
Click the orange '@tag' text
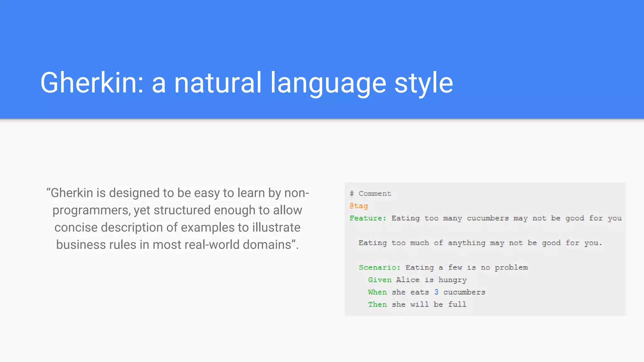pyautogui.click(x=358, y=206)
